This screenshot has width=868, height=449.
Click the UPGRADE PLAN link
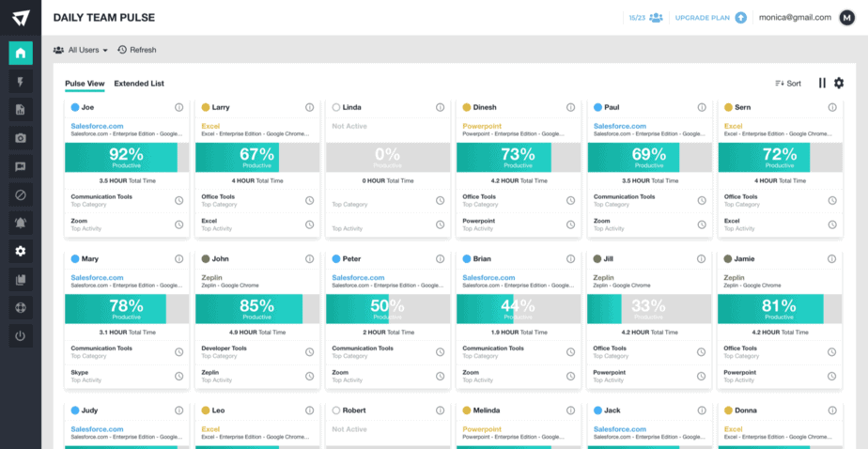tap(703, 18)
